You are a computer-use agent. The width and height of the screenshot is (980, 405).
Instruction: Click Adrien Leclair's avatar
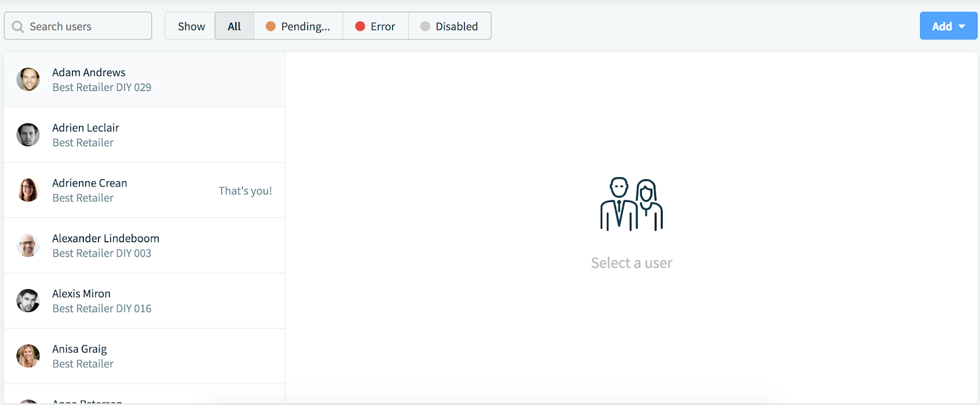[x=28, y=135]
